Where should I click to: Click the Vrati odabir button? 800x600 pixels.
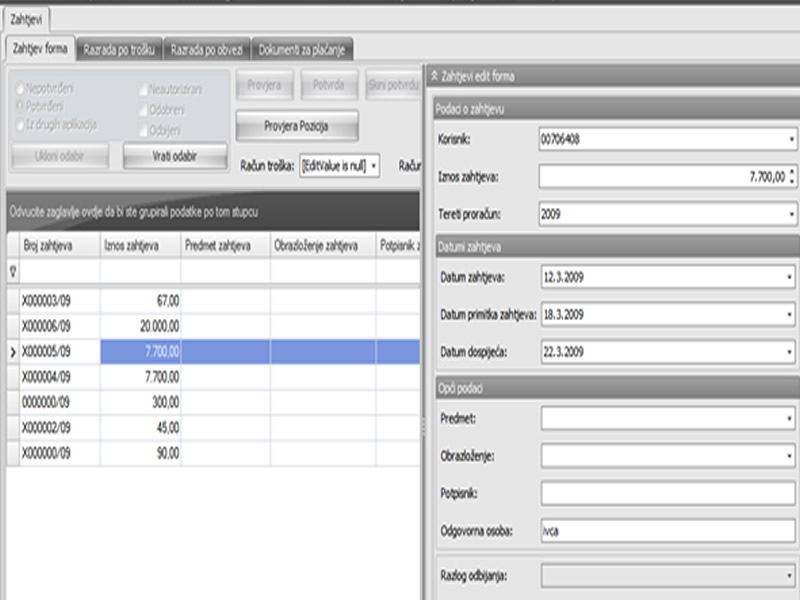(174, 156)
